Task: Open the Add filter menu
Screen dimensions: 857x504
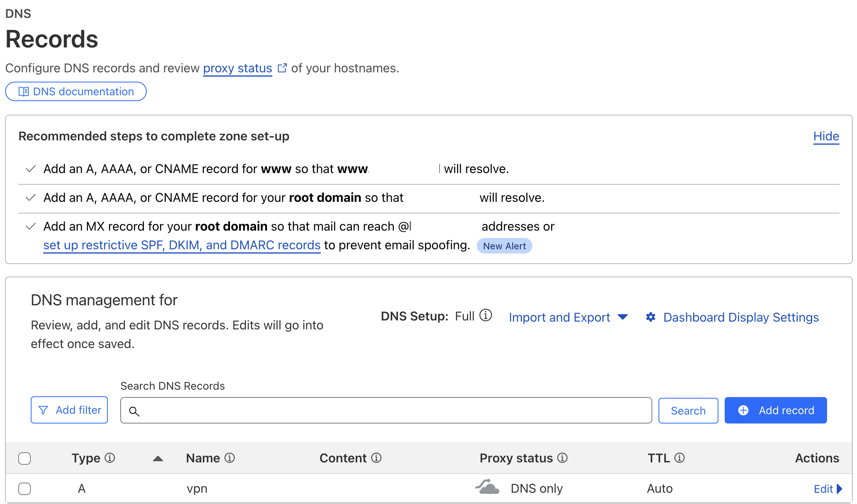Action: [x=69, y=410]
